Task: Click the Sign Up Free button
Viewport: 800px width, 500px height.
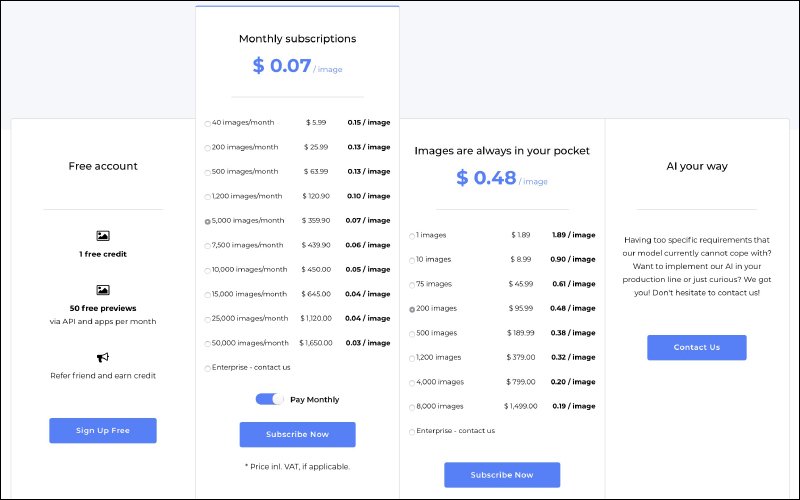Action: click(x=103, y=431)
